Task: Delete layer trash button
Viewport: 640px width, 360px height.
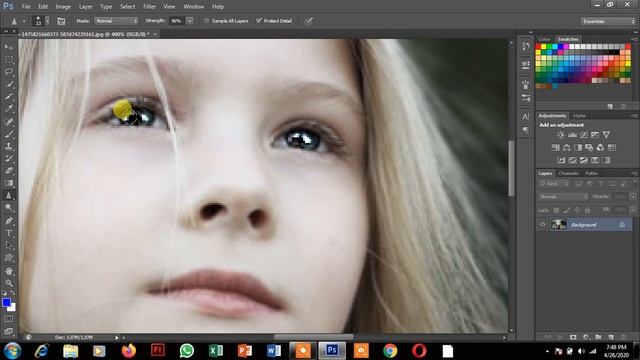Action: tap(623, 337)
